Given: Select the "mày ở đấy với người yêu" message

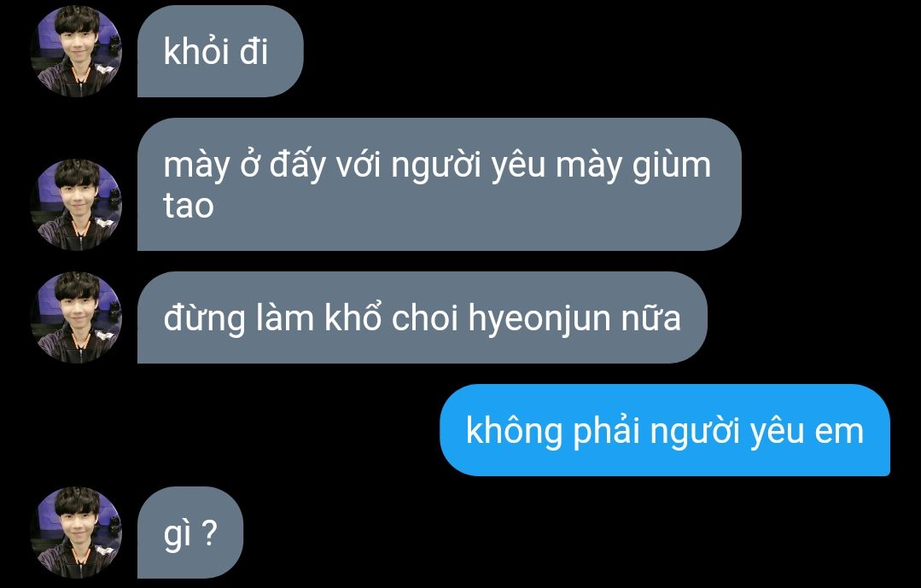Looking at the screenshot, I should click(440, 184).
